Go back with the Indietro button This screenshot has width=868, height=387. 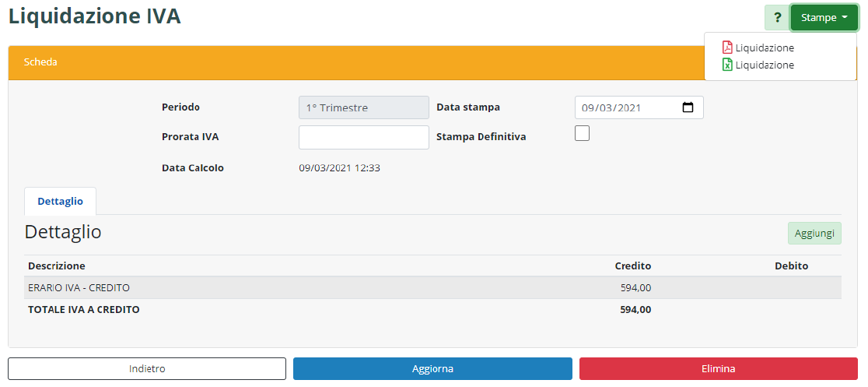pos(147,368)
